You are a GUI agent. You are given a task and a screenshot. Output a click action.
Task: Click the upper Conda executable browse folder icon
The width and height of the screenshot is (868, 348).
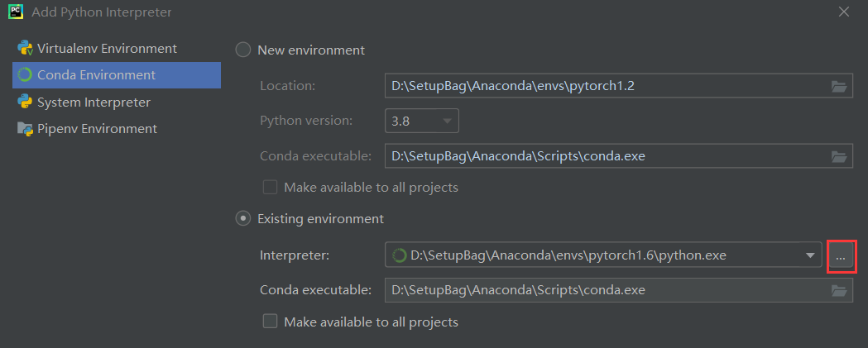coord(839,155)
